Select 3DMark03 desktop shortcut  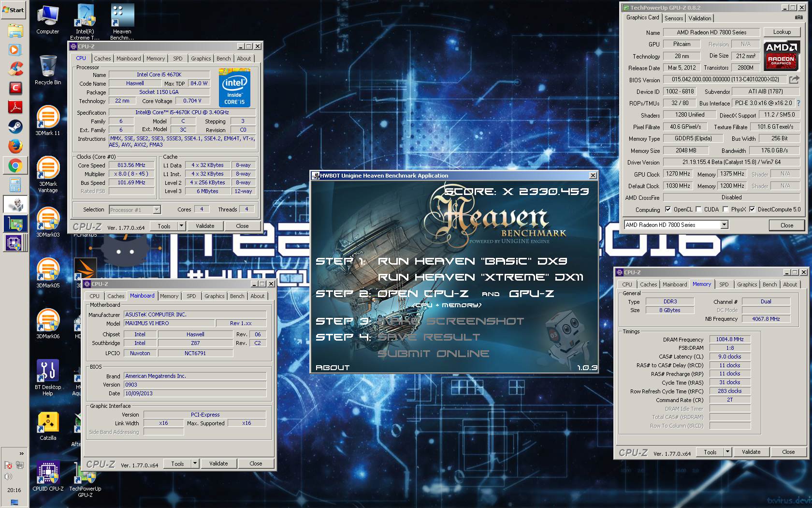coord(48,222)
